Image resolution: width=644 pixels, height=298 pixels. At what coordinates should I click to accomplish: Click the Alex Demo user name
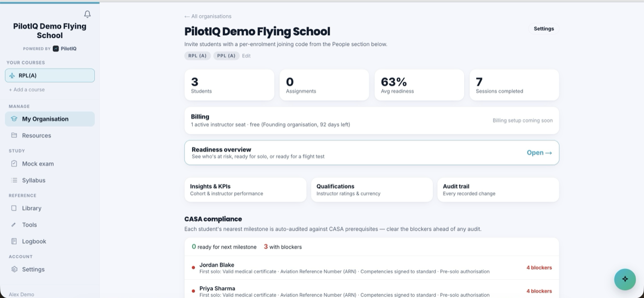(21, 294)
